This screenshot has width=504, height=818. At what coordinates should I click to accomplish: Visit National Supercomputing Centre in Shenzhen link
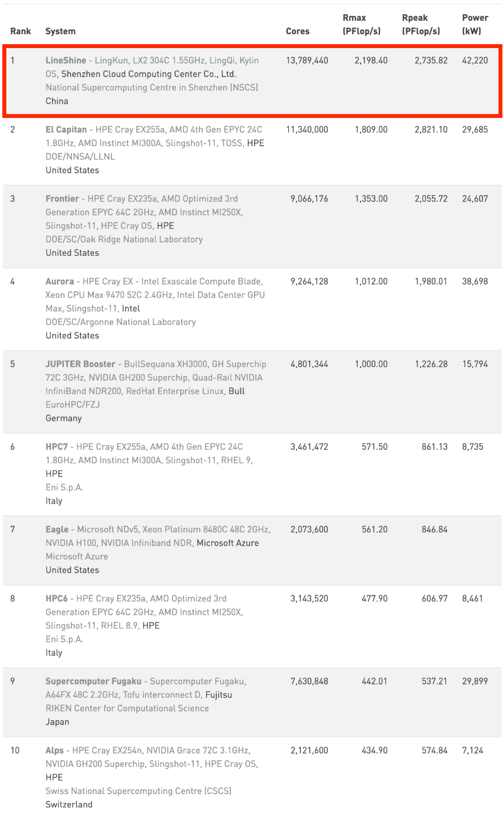click(x=152, y=87)
